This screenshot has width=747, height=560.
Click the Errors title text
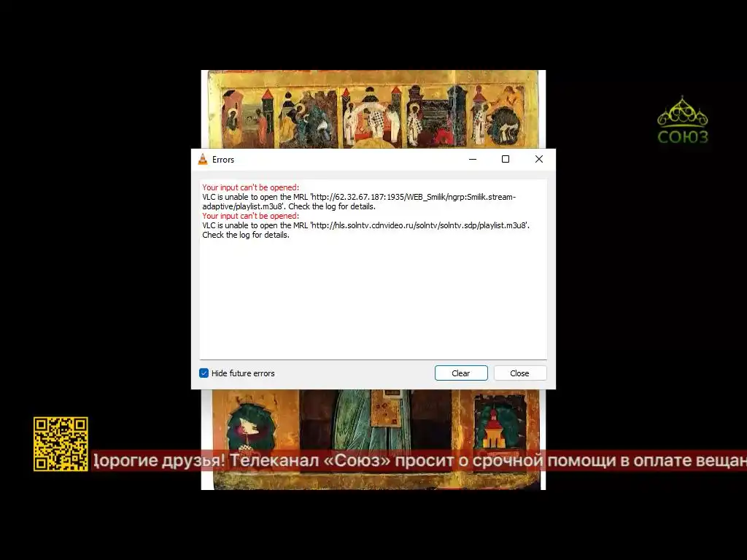(x=223, y=160)
